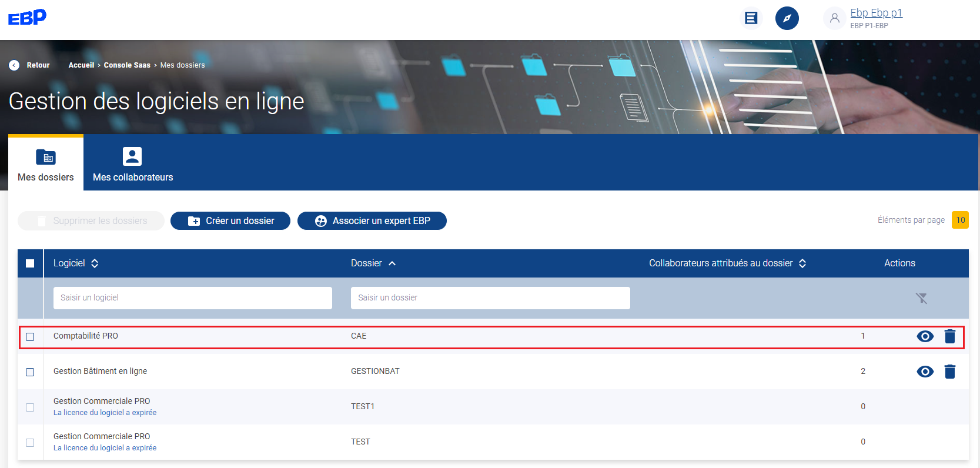Click Gestion Commerciale PRO in the TEST1 row
This screenshot has height=468, width=980.
(102, 401)
